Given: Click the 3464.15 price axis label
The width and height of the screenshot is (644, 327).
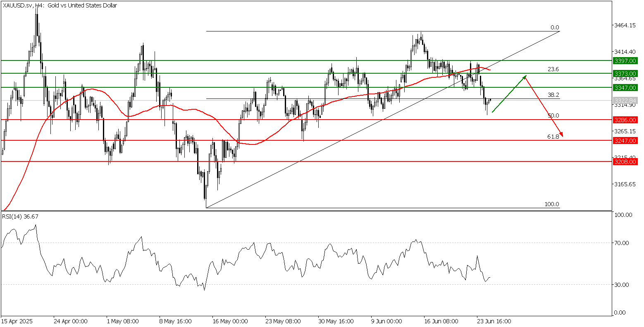Looking at the screenshot, I should coord(626,25).
